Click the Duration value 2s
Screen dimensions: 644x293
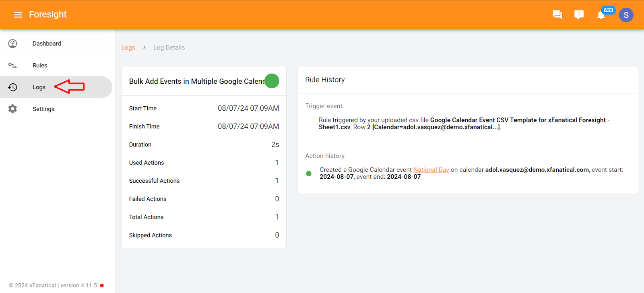click(275, 144)
